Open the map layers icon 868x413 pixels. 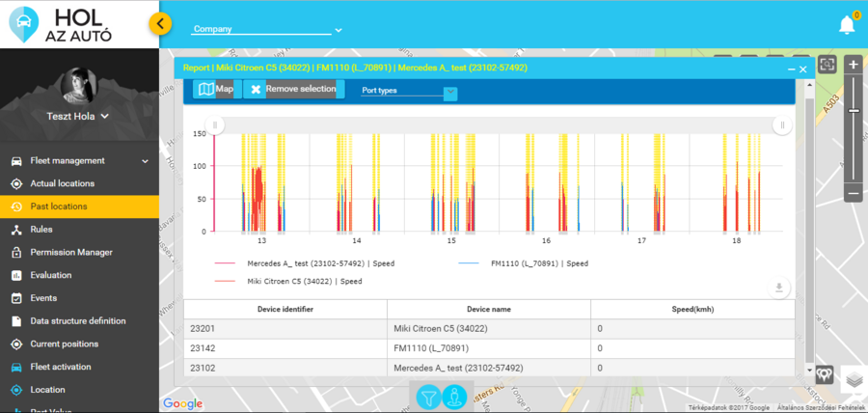[854, 381]
